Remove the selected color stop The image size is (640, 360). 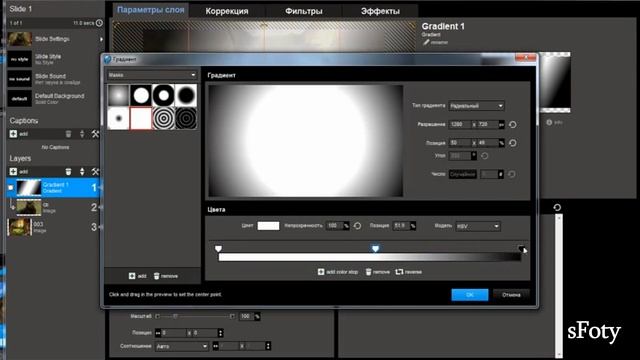378,272
